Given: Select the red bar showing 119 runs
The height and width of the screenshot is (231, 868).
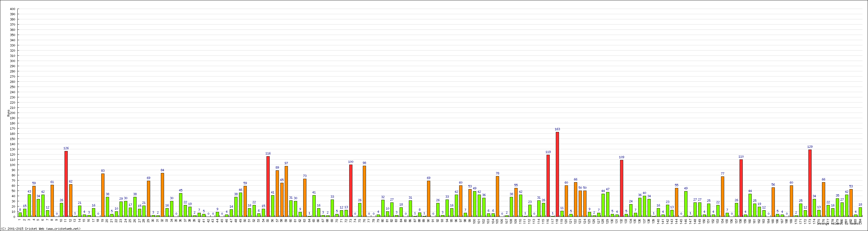Looking at the screenshot, I should click(548, 186).
